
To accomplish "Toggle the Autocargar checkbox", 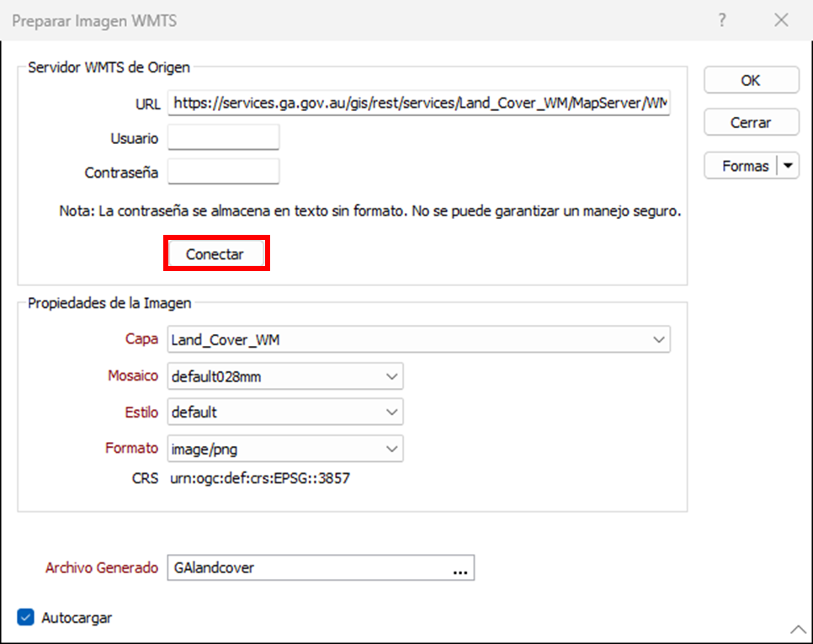I will (x=26, y=618).
